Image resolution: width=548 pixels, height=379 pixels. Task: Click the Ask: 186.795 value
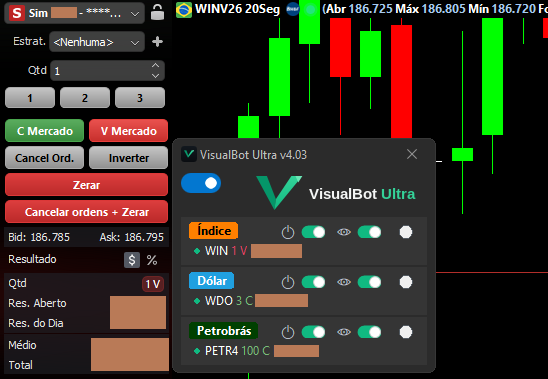132,237
